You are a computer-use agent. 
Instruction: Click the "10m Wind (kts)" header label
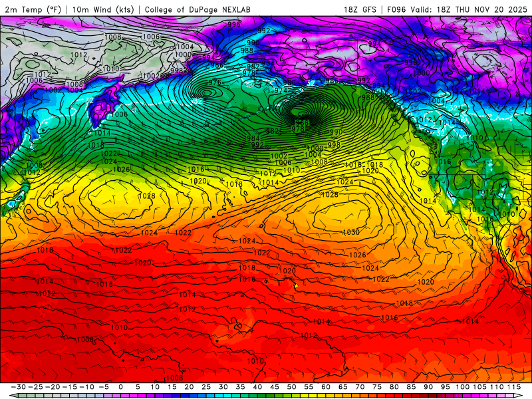coord(103,9)
